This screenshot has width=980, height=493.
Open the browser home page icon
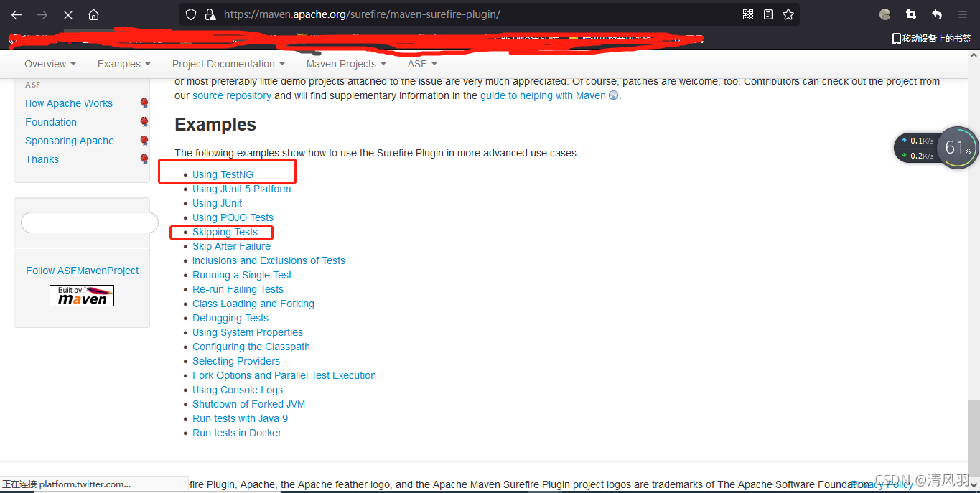pyautogui.click(x=93, y=14)
